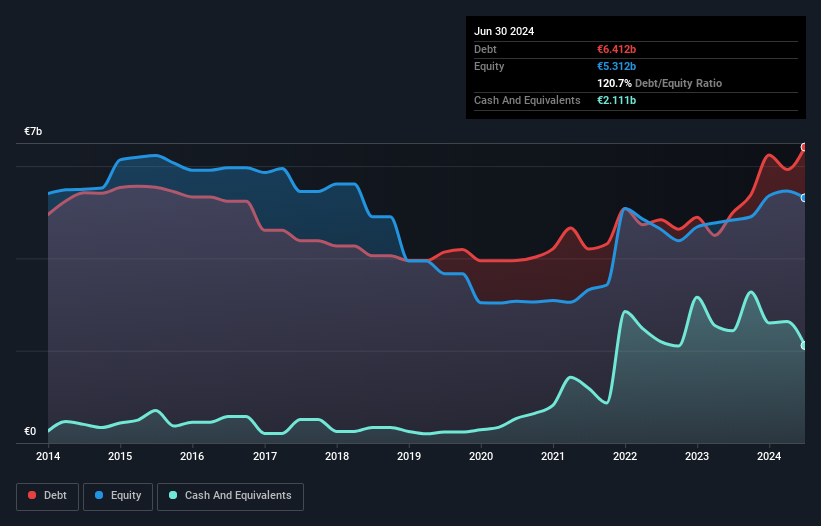The image size is (821, 526).
Task: Select the 2021 x-axis label
Action: click(x=553, y=456)
